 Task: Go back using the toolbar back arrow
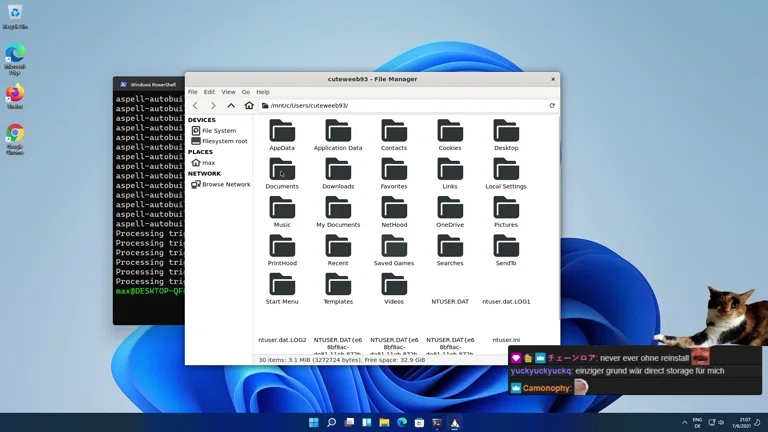tap(195, 105)
